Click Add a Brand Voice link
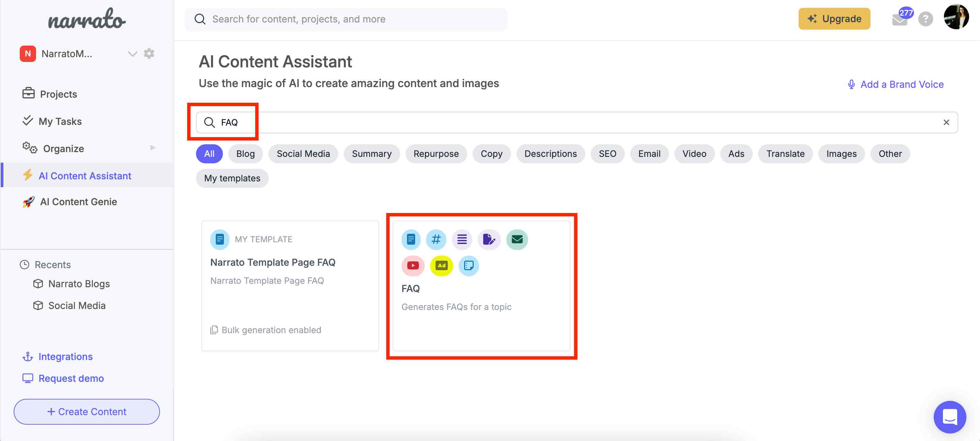 [x=895, y=84]
